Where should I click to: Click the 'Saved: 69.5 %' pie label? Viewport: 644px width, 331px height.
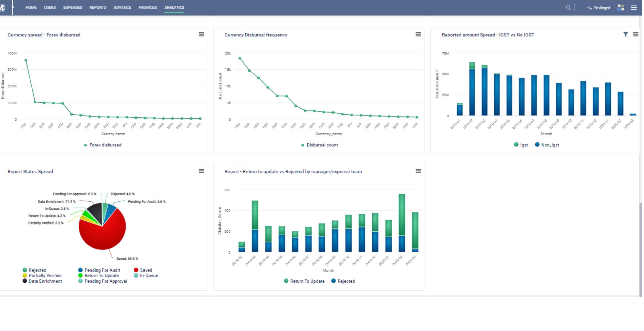pyautogui.click(x=127, y=259)
